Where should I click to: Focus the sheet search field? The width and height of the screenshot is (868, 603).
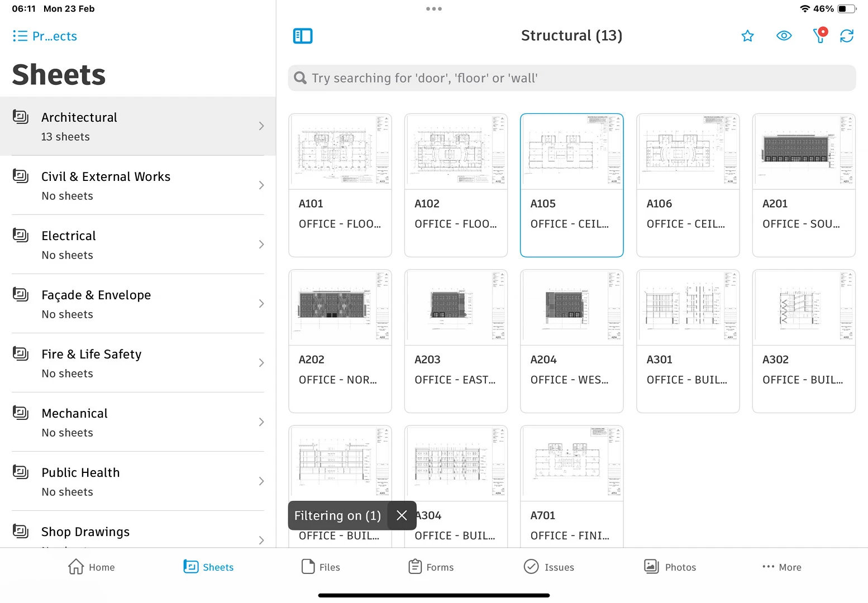(572, 78)
